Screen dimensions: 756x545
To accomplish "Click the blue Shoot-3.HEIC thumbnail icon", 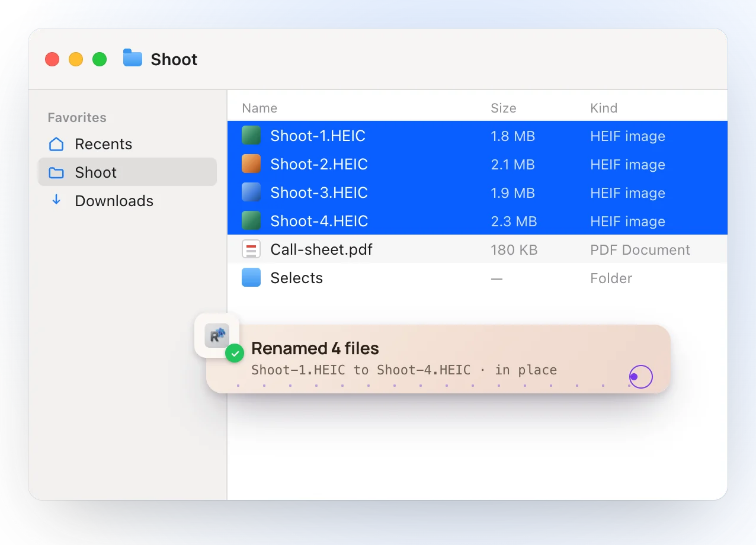I will tap(251, 192).
